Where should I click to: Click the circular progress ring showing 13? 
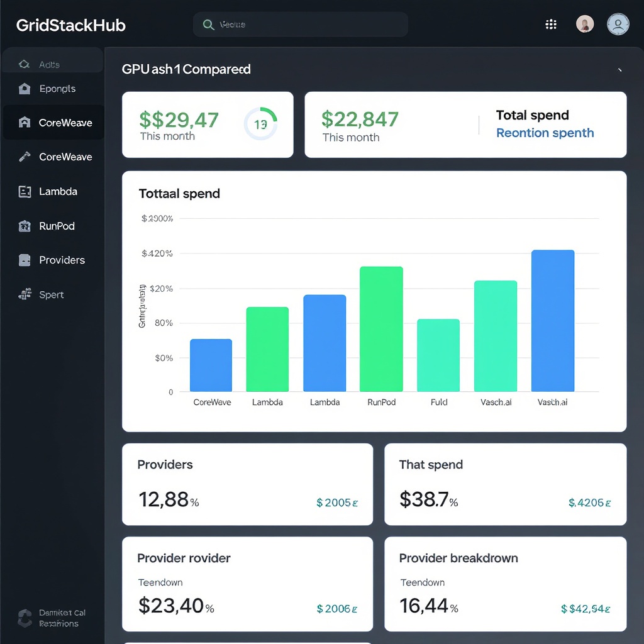[x=260, y=124]
